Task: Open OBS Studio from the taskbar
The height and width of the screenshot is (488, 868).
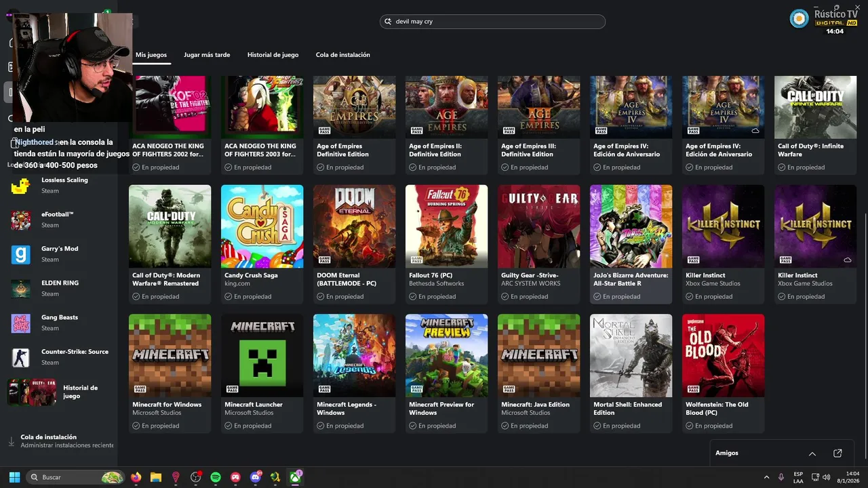Action: 196,477
